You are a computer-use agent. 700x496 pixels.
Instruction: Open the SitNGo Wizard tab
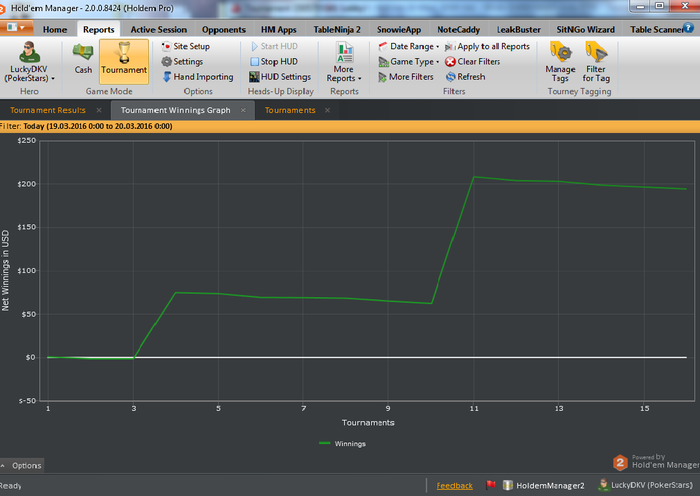point(585,29)
